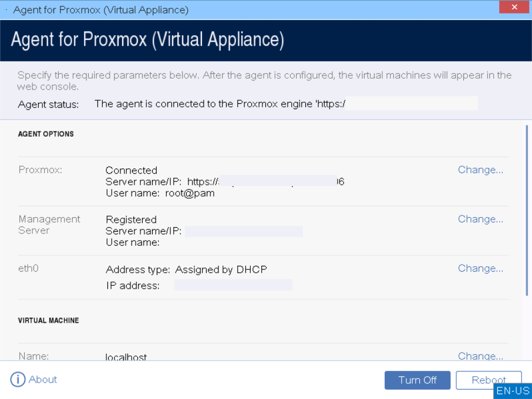Close the Agent for Proxmox window
The height and width of the screenshot is (399, 532).
pos(514,7)
